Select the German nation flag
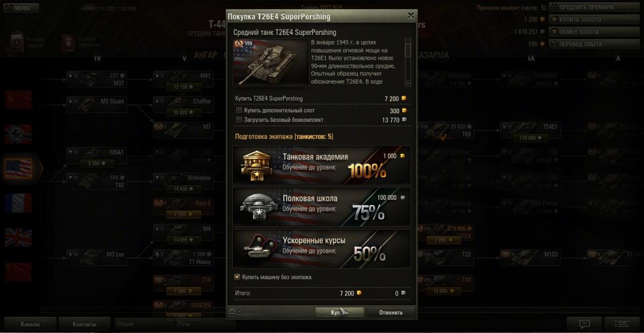The height and width of the screenshot is (333, 644). click(18, 134)
